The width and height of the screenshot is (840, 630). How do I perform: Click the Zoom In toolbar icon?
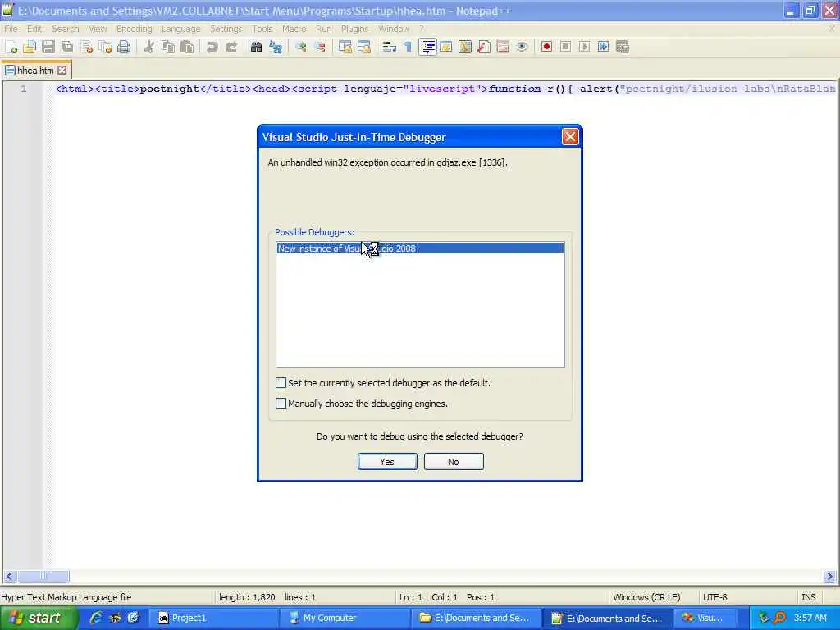pyautogui.click(x=300, y=47)
